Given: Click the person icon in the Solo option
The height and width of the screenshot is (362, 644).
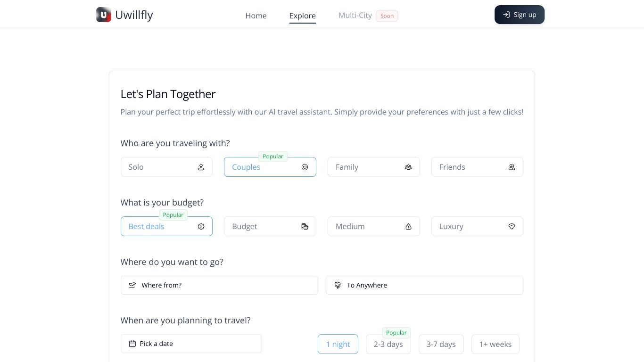Looking at the screenshot, I should 201,167.
